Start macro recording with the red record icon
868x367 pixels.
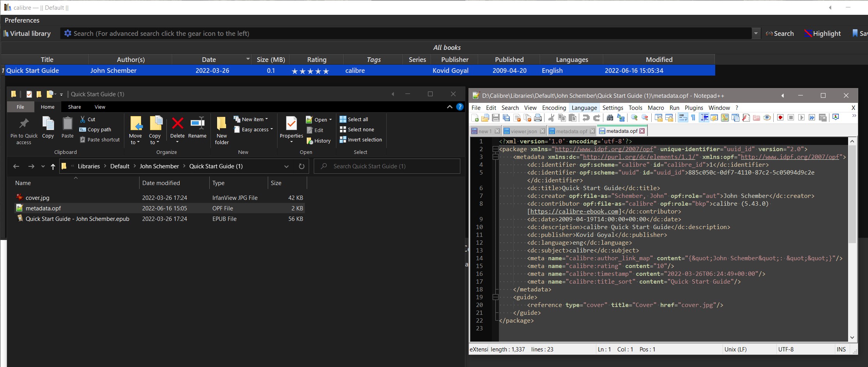(x=780, y=118)
